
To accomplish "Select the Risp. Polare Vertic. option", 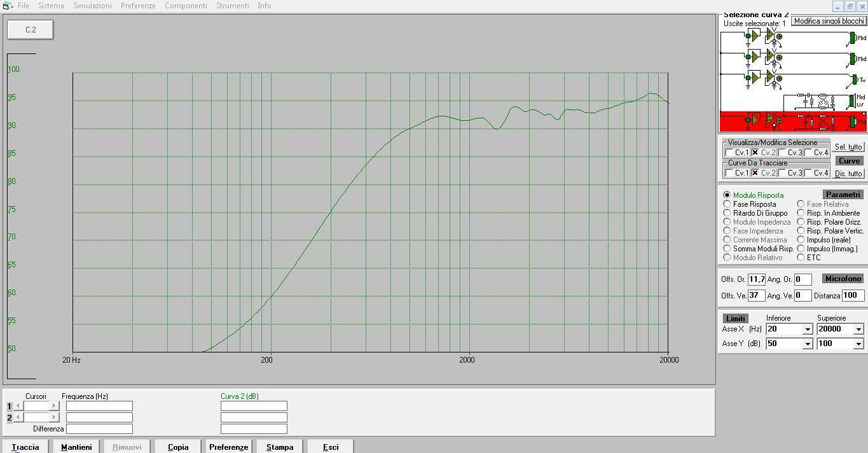I will click(x=801, y=231).
